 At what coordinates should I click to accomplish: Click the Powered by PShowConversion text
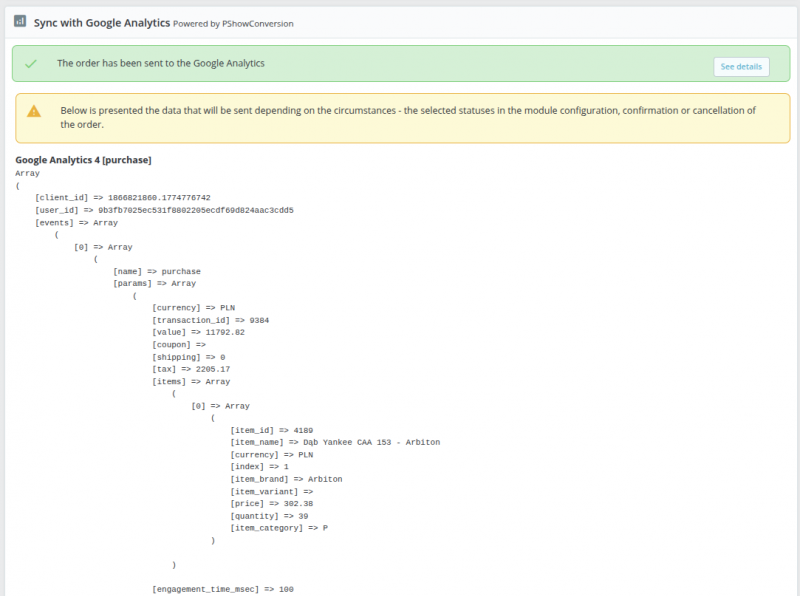[x=234, y=21]
